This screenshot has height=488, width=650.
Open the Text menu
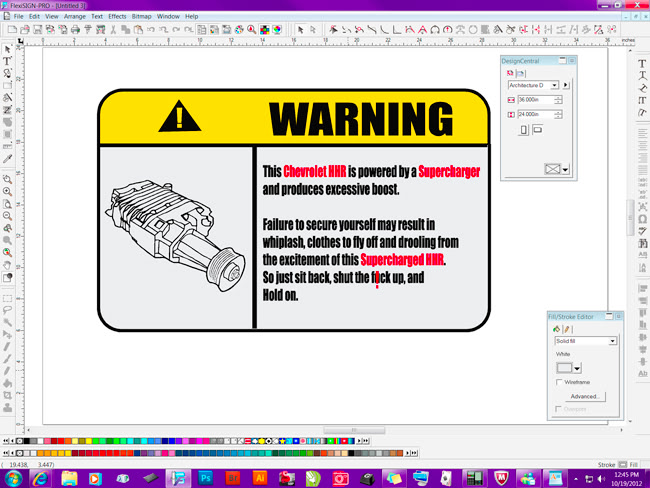point(97,17)
